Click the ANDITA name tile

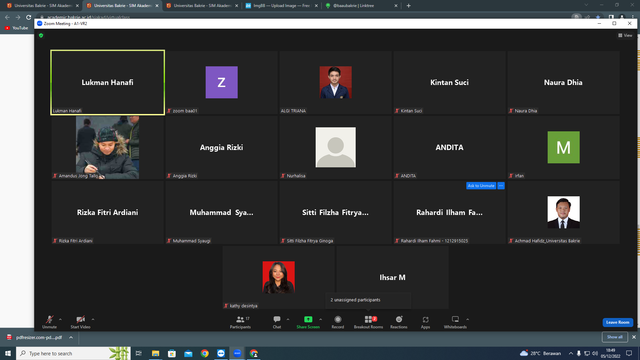point(449,147)
